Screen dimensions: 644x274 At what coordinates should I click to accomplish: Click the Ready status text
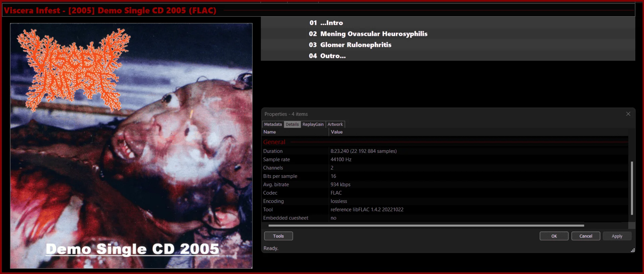[x=271, y=248]
